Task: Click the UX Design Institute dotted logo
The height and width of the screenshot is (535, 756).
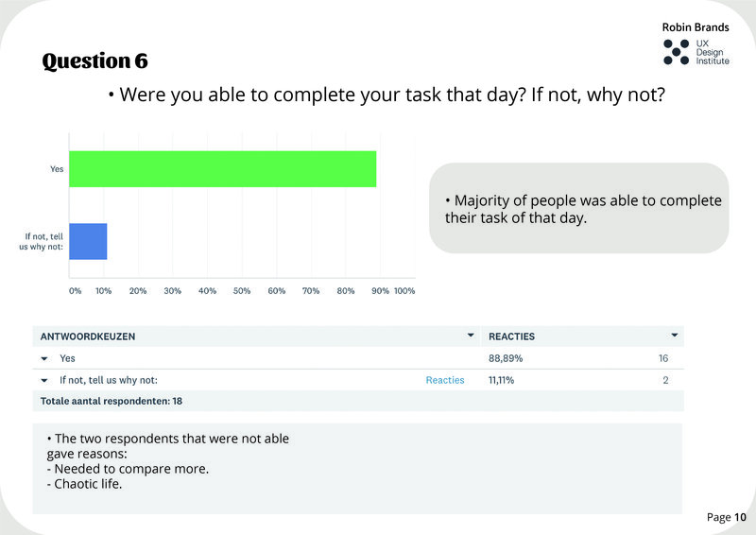Action: tap(676, 52)
